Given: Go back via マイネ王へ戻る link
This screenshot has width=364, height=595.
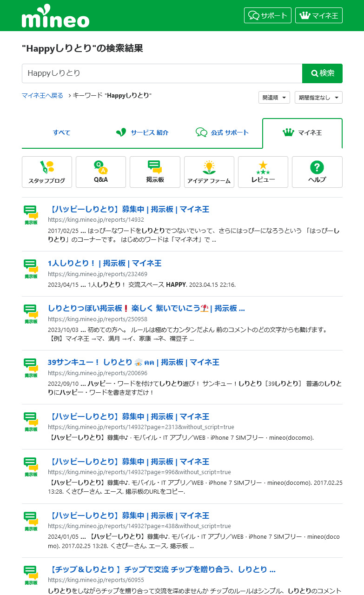Looking at the screenshot, I should pos(42,95).
